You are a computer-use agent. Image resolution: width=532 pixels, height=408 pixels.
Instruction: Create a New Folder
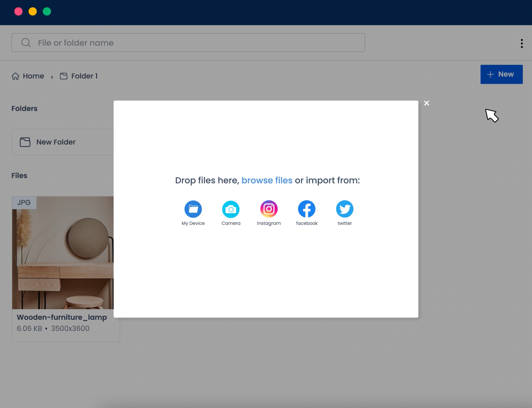pyautogui.click(x=56, y=142)
